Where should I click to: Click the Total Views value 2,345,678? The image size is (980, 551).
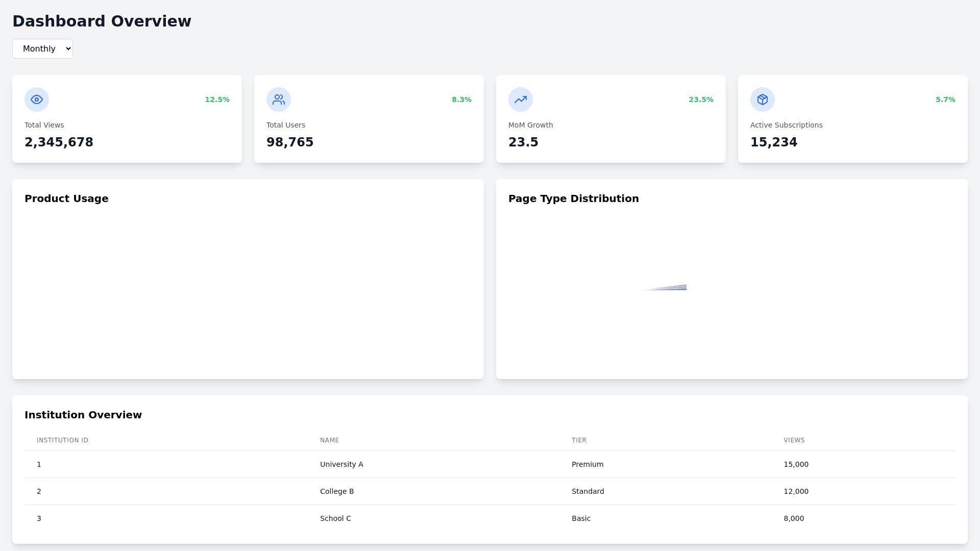point(59,142)
